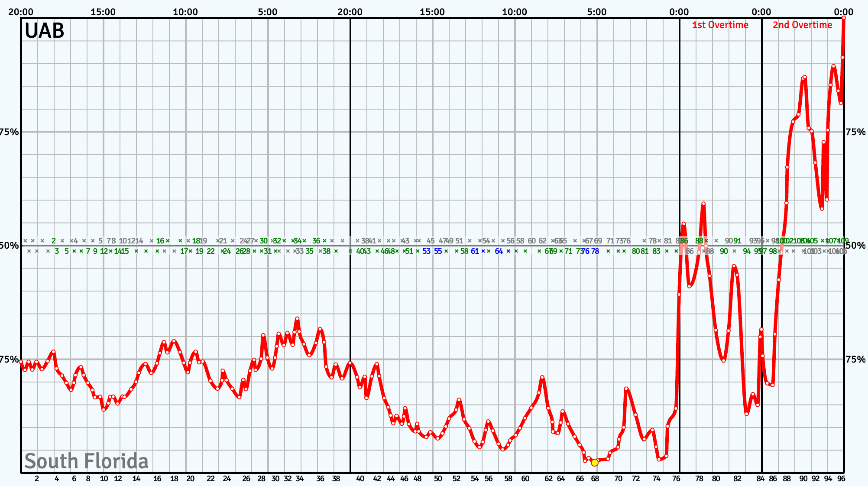The height and width of the screenshot is (486, 868).
Task: Click the green 2 score marker
Action: [x=54, y=241]
